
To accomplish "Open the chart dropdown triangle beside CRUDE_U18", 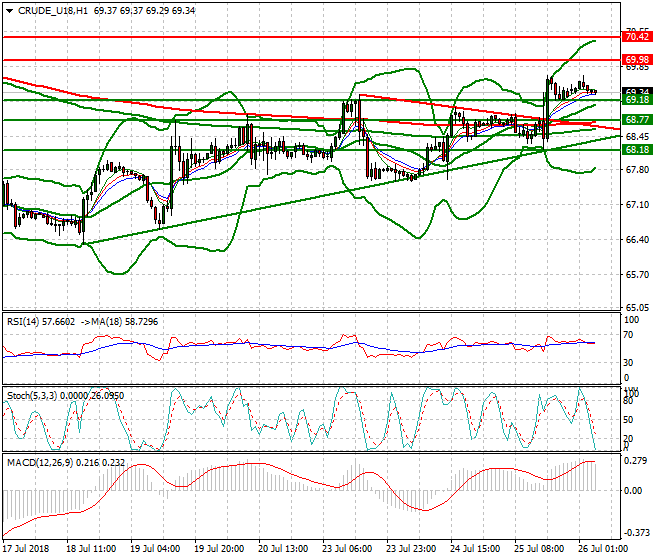I will (10, 11).
